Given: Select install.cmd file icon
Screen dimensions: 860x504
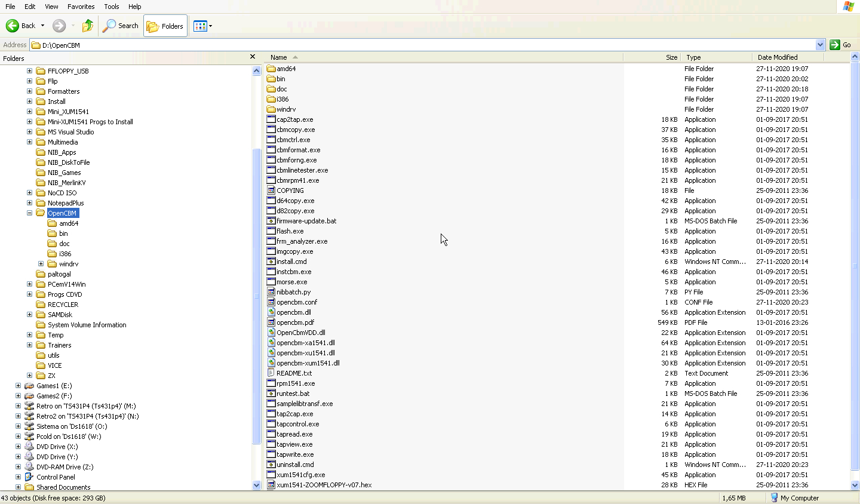Looking at the screenshot, I should pyautogui.click(x=271, y=262).
